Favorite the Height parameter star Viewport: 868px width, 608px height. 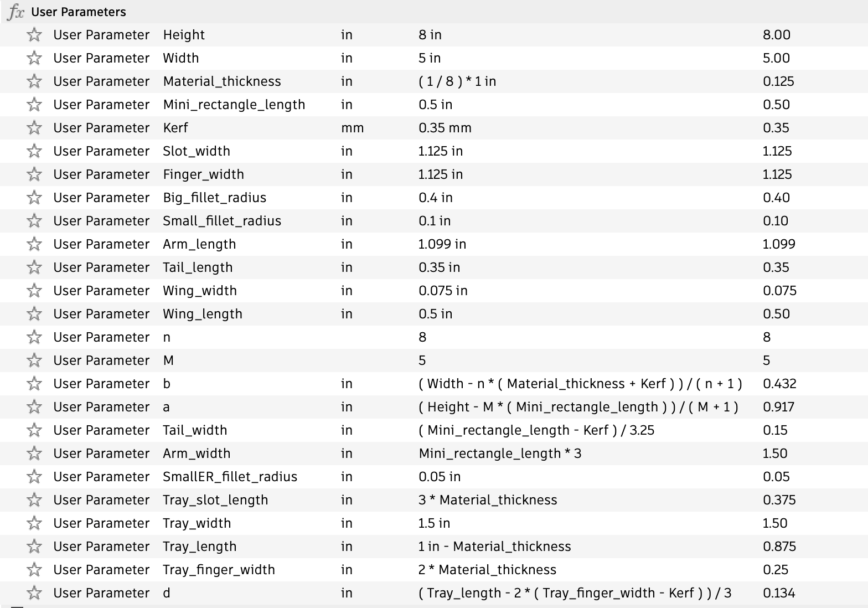34,35
